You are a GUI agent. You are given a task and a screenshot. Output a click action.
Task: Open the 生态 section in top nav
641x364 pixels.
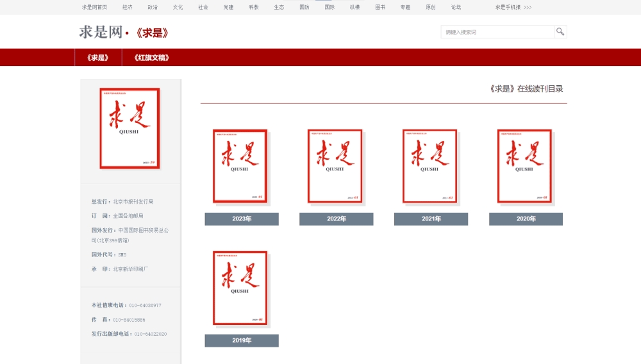pyautogui.click(x=279, y=7)
